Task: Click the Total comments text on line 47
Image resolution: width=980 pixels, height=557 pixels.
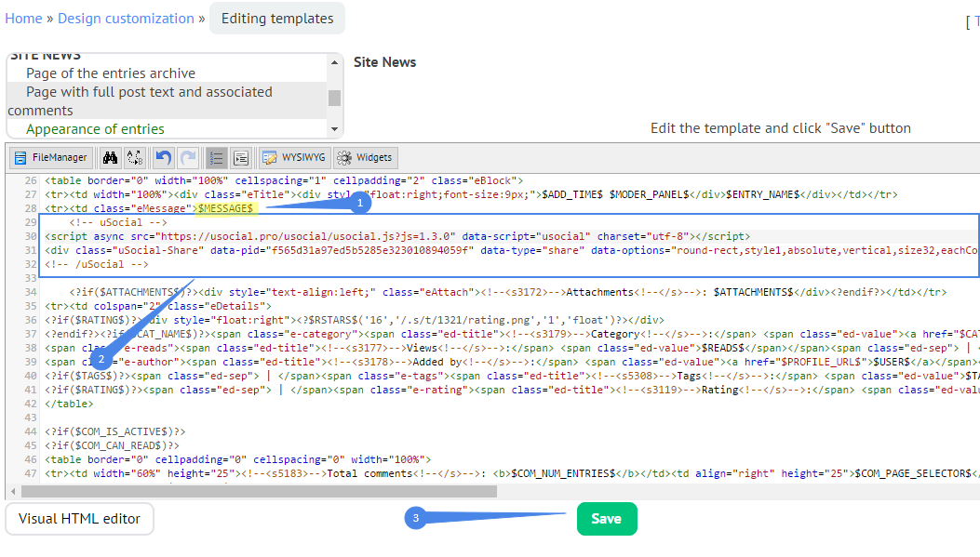Action: pos(369,473)
